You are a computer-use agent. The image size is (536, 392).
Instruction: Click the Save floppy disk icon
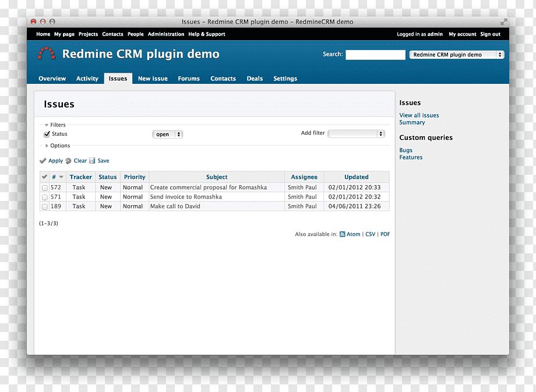(92, 161)
